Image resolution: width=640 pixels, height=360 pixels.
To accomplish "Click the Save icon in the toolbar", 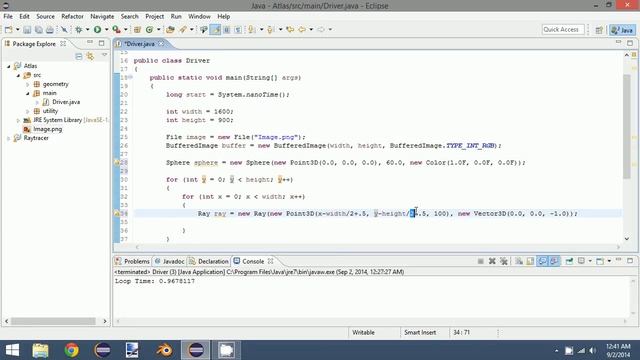I will tap(27, 29).
